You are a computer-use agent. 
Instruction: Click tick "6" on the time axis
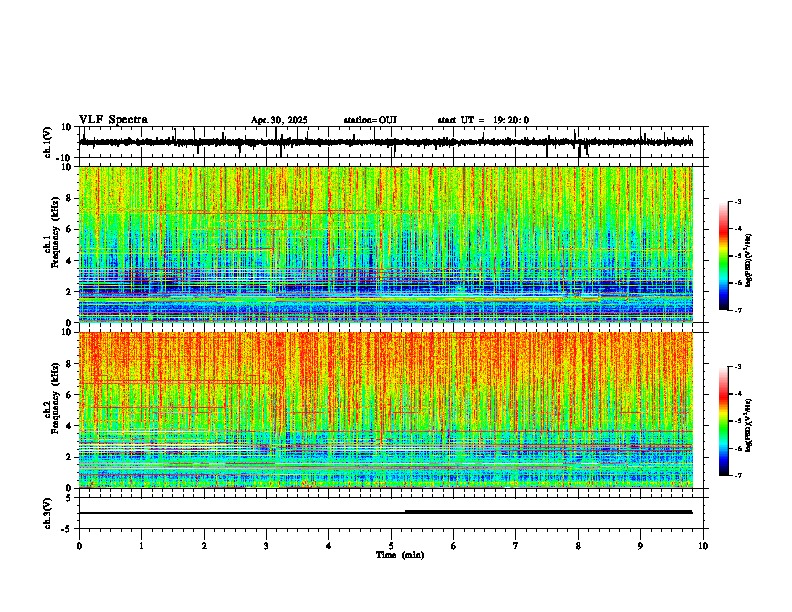[454, 546]
